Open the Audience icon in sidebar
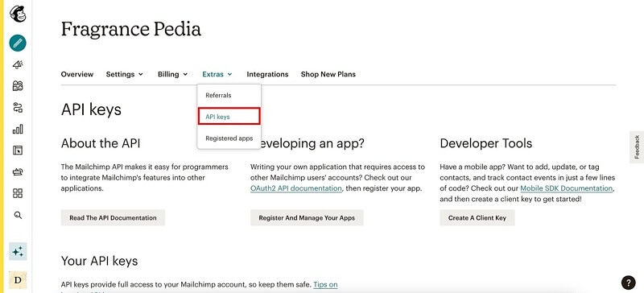Viewport: 644px width, 293px height. point(18,86)
